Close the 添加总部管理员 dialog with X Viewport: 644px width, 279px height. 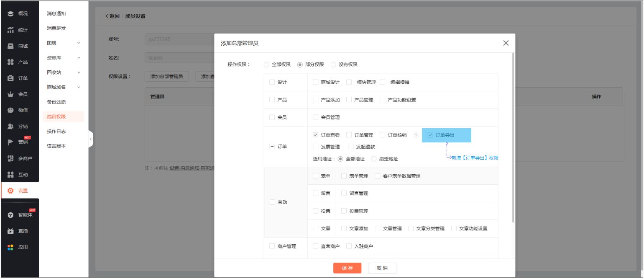506,43
